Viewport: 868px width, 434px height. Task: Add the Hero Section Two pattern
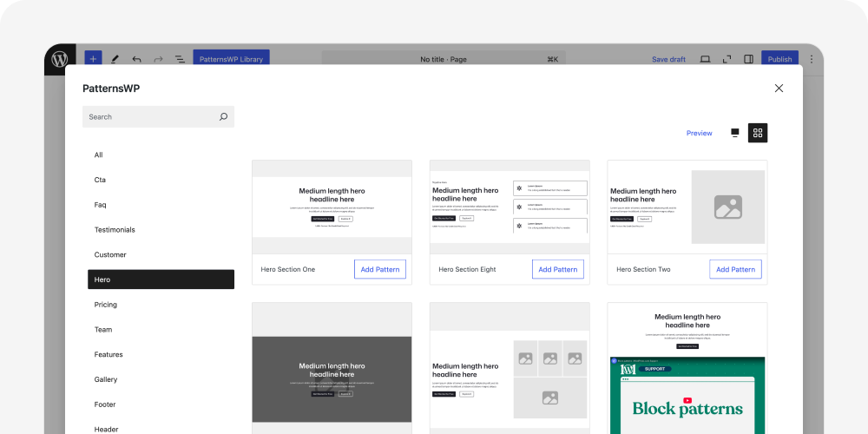735,270
